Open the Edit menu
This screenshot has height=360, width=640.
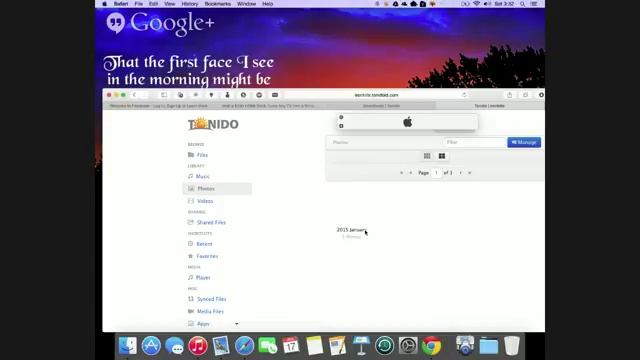[x=153, y=4]
